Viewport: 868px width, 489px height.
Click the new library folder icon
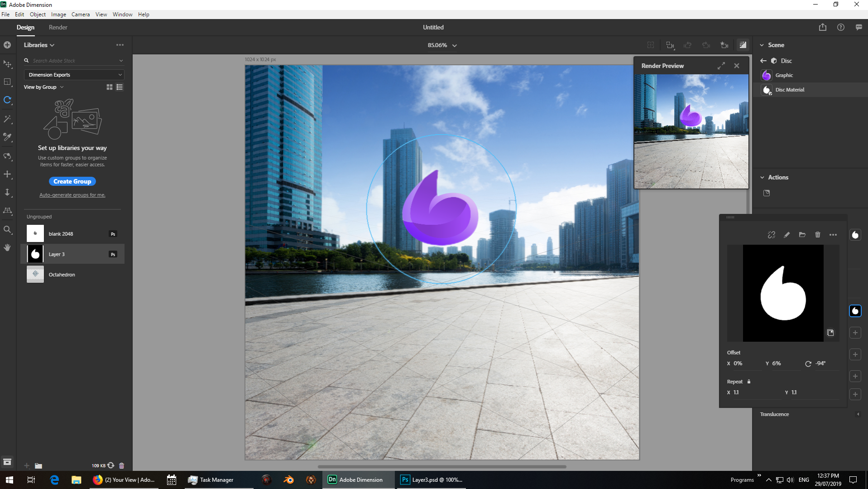point(38,465)
